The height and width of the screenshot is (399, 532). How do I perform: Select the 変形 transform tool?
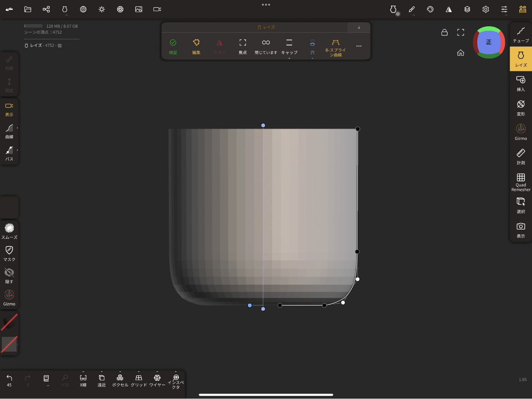pyautogui.click(x=521, y=108)
